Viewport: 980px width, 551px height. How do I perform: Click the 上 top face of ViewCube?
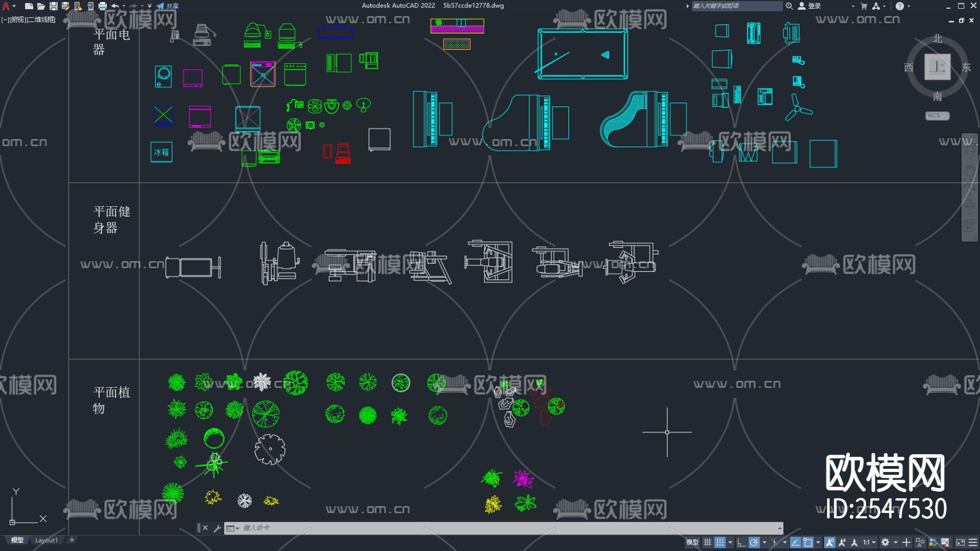(938, 67)
